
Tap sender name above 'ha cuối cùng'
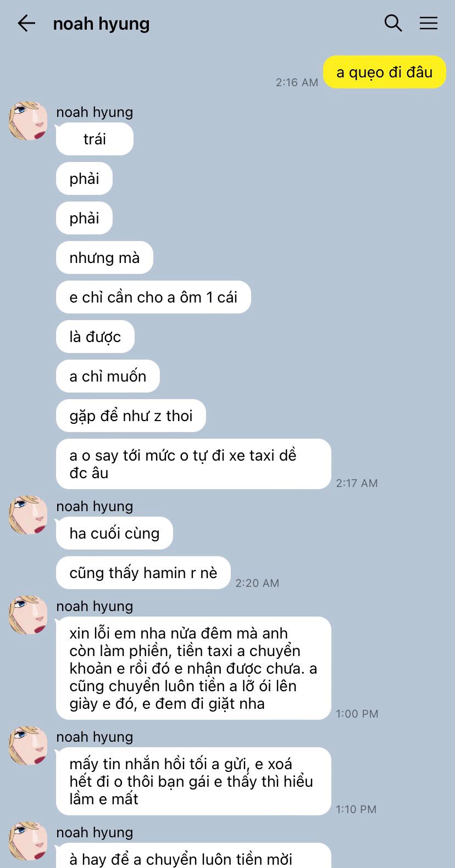(x=95, y=506)
